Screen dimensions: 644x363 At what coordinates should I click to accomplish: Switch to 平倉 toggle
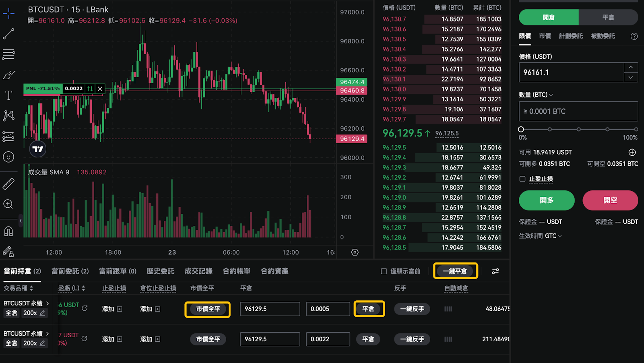click(608, 17)
